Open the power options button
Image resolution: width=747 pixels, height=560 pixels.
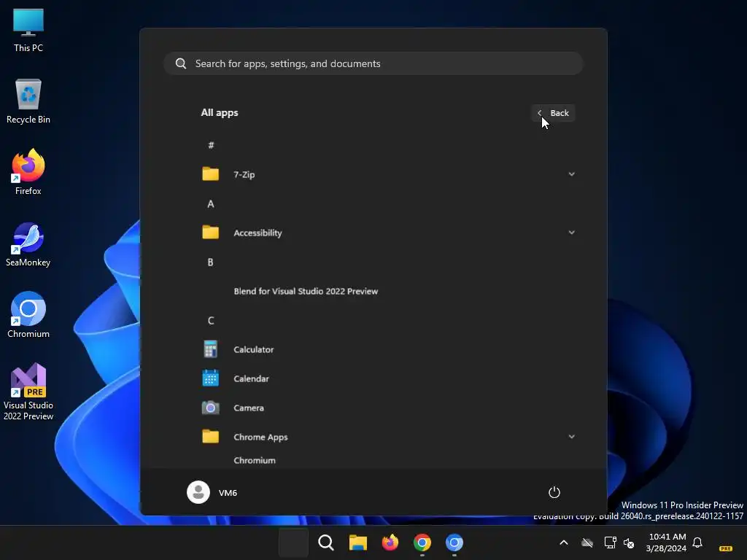pos(554,492)
